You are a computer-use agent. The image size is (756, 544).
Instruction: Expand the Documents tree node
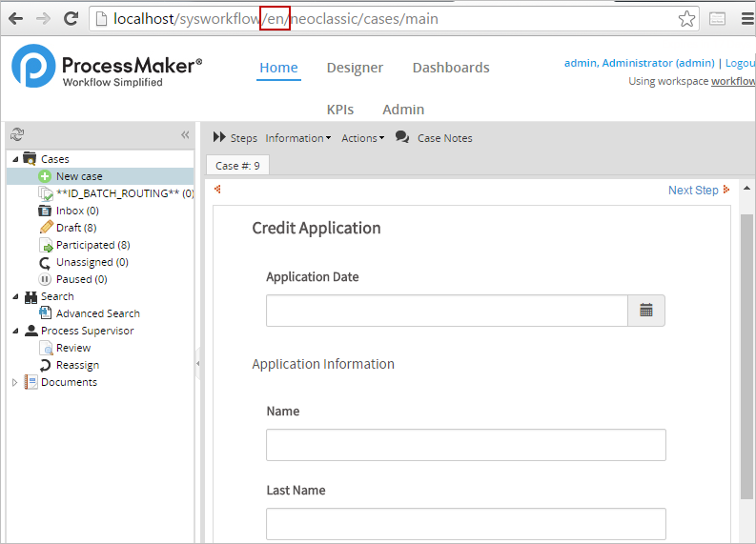point(14,382)
